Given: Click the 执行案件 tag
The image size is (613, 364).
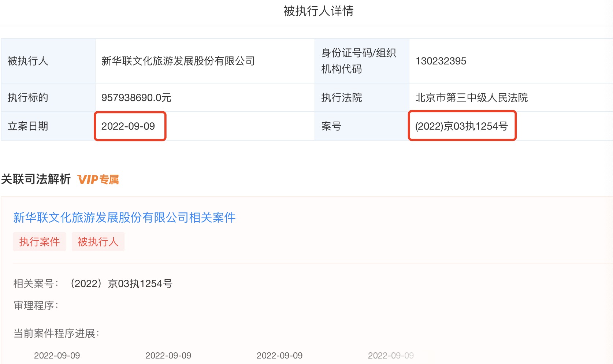Looking at the screenshot, I should [39, 242].
